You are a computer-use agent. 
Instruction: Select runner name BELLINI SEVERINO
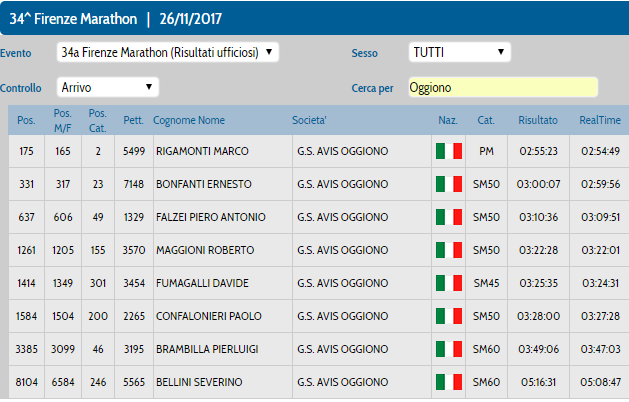[x=199, y=382]
